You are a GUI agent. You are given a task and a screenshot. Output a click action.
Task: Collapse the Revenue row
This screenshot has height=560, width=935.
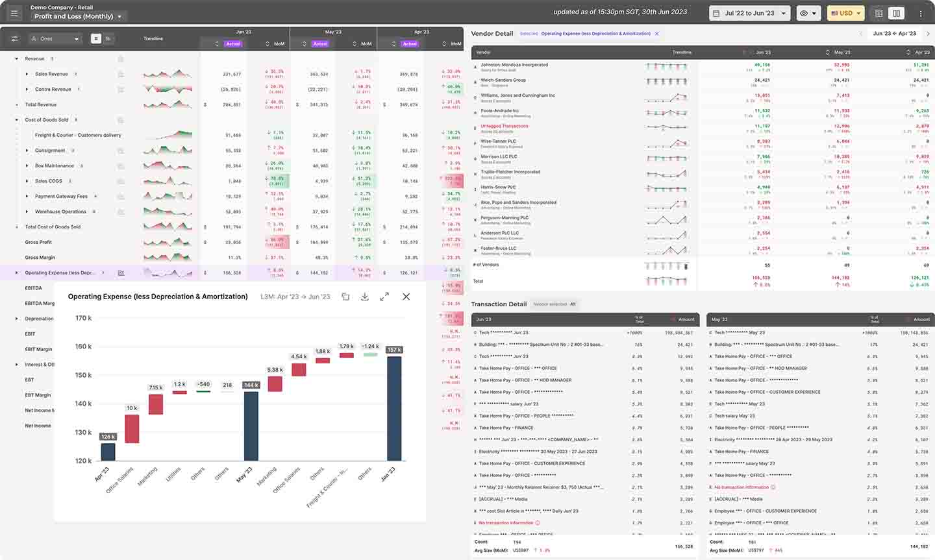tap(17, 59)
